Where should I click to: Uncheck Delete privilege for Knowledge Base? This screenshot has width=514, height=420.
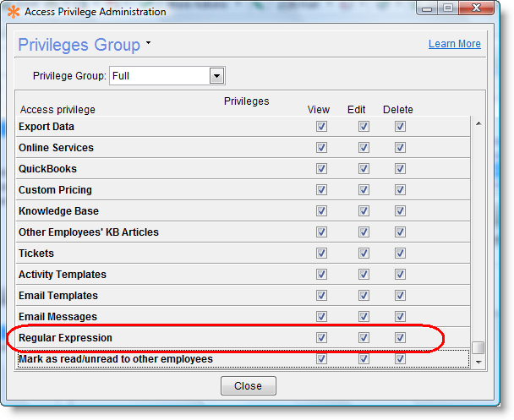400,211
